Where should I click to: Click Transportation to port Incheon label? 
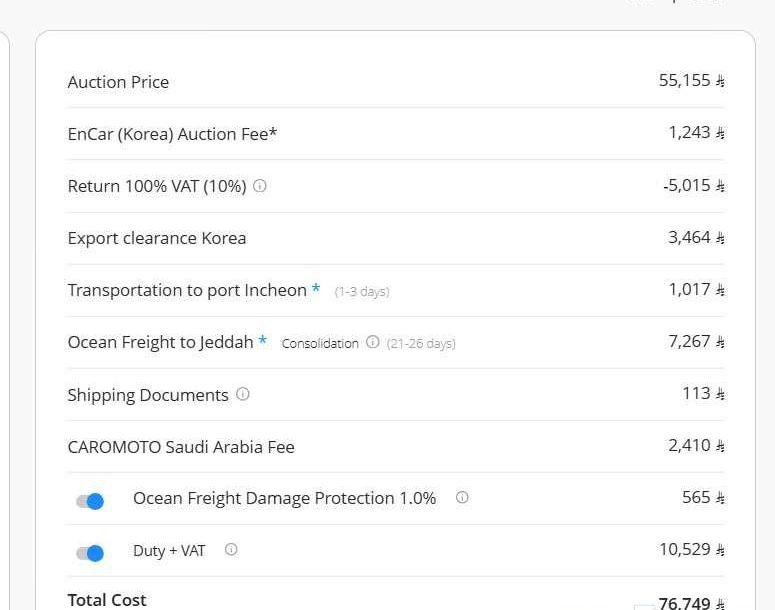pyautogui.click(x=187, y=290)
